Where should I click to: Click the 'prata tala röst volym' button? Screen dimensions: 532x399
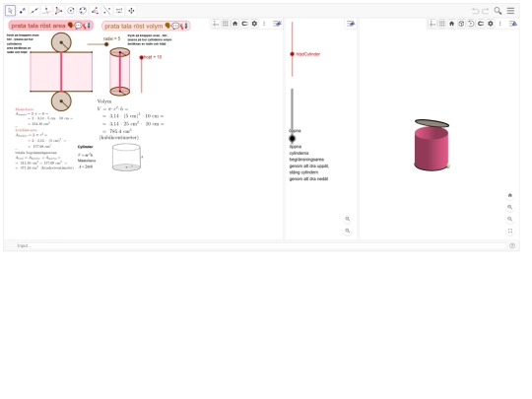click(146, 26)
